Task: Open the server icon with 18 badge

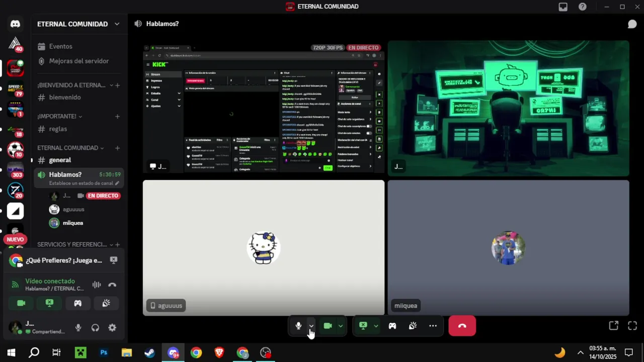Action: [15, 130]
